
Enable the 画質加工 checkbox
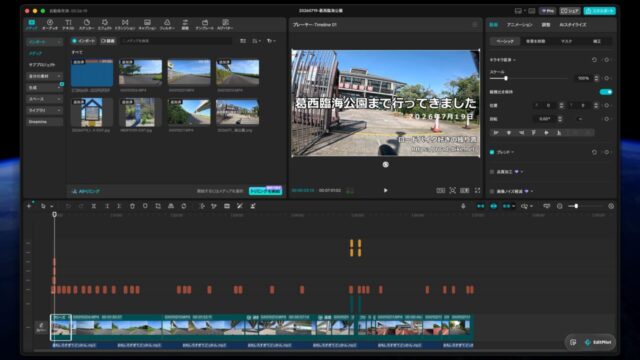click(492, 171)
